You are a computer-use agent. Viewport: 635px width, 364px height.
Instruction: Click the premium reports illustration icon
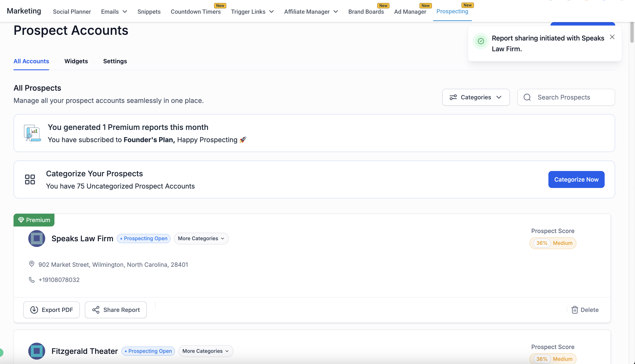click(32, 133)
